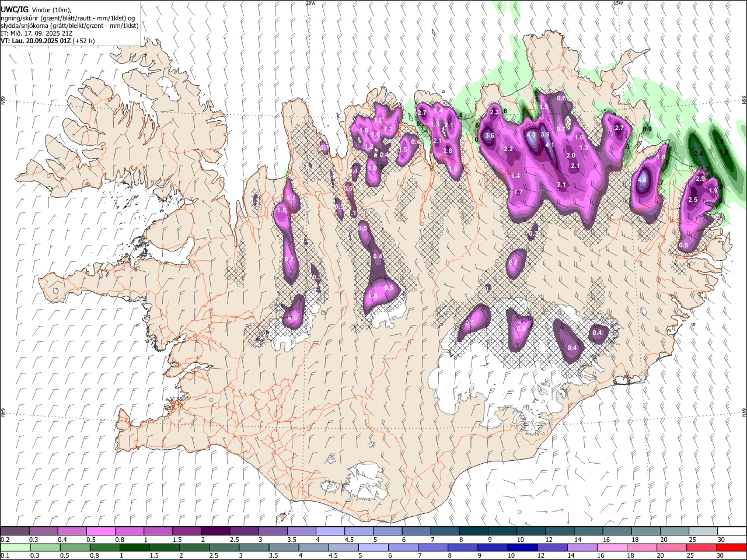
Task: Click the bright pink snow swatch between 0.5 and 0.8
Action: pos(101,531)
